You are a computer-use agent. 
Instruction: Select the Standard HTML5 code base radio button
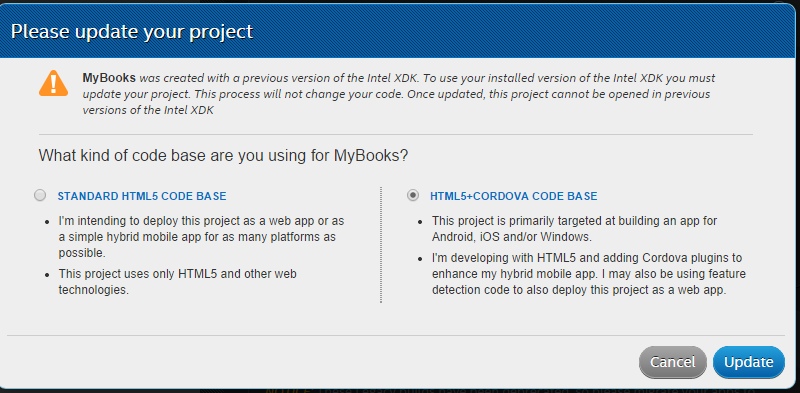coord(40,195)
